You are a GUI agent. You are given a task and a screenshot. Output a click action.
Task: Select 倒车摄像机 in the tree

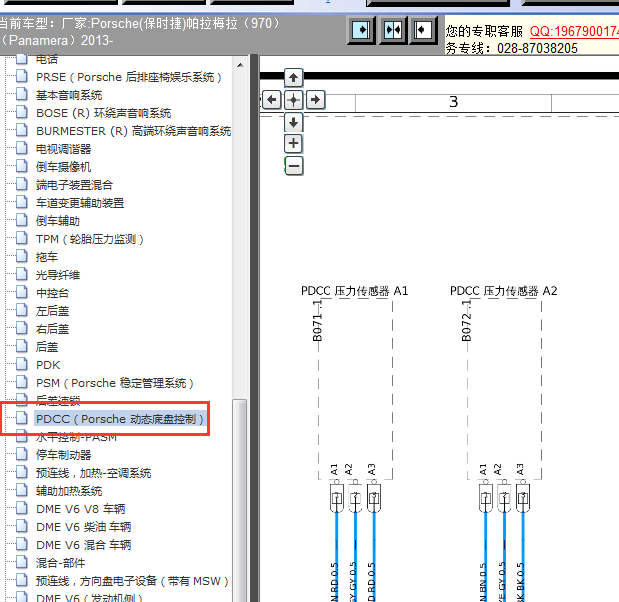pyautogui.click(x=64, y=167)
